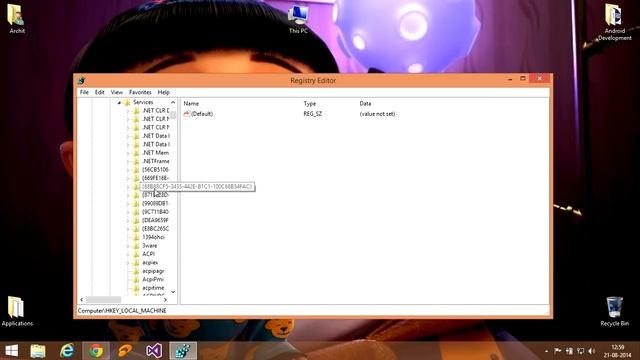Image resolution: width=640 pixels, height=360 pixels.
Task: Select the 3ware key name
Action: coord(149,246)
